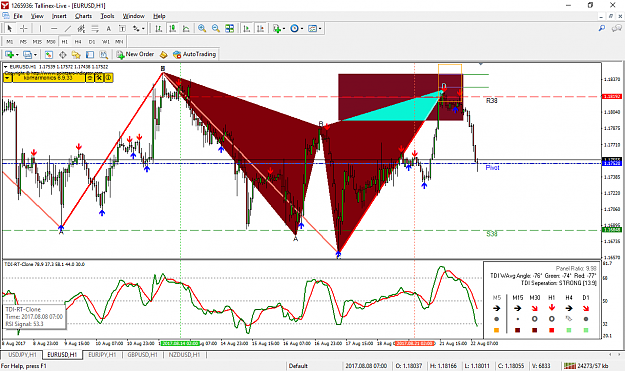Switch to the NZDUSD,H1 chart tab

pos(184,355)
